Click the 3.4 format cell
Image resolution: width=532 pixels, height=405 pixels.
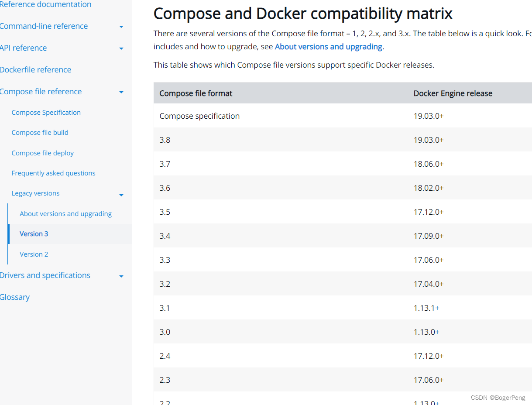pyautogui.click(x=165, y=236)
